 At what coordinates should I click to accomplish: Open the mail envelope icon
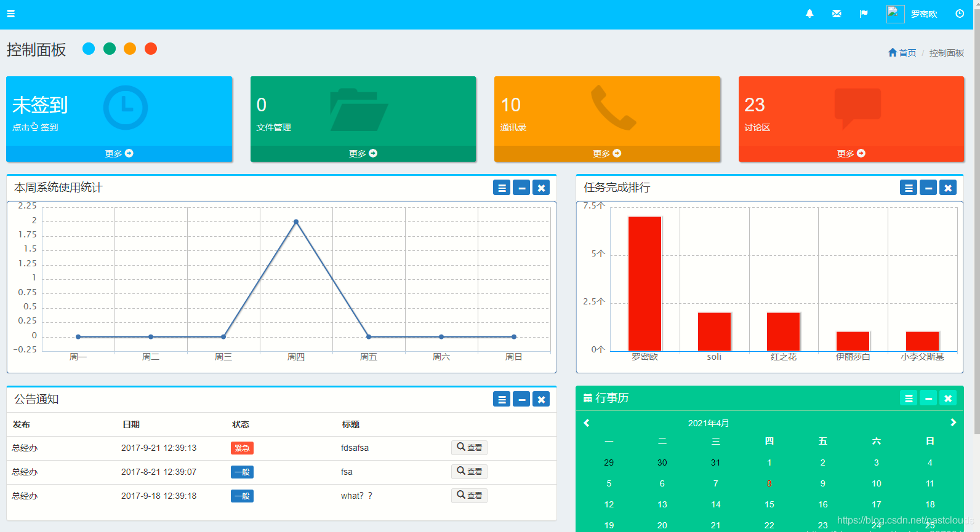tap(837, 14)
